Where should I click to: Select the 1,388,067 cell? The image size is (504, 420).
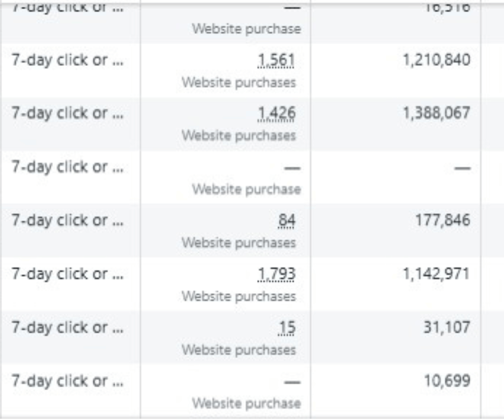click(437, 113)
